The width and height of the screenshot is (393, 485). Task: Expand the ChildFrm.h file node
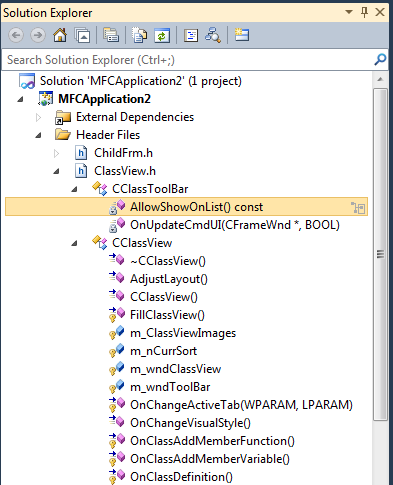click(x=57, y=153)
